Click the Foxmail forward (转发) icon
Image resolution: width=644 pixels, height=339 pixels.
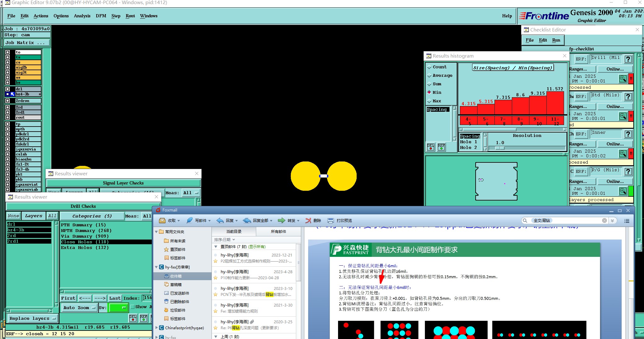tap(281, 221)
